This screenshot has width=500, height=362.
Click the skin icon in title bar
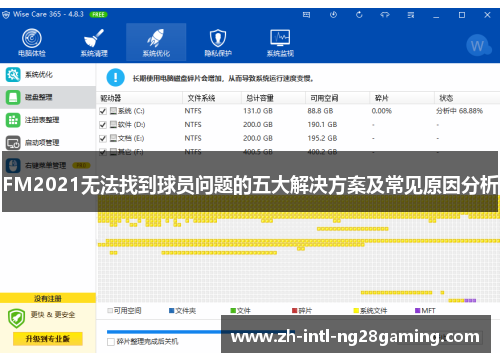[x=385, y=15]
